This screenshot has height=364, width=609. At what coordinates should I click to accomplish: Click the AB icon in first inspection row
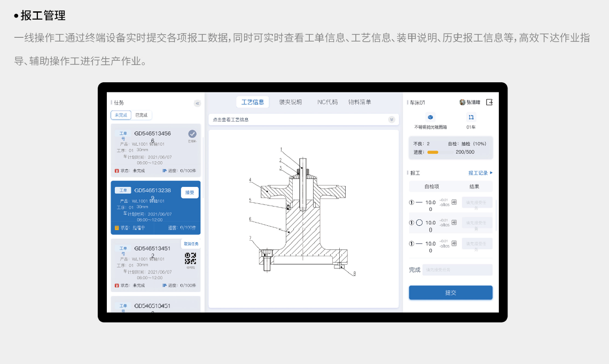point(454,202)
